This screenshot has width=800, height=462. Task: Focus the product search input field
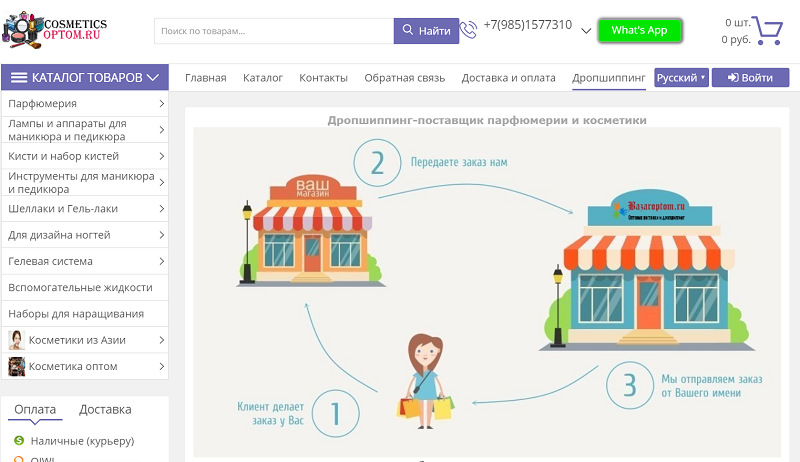274,31
